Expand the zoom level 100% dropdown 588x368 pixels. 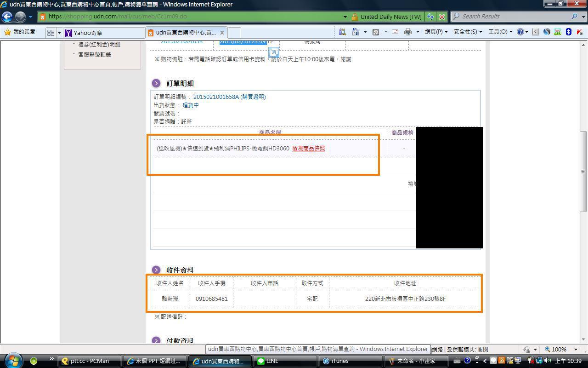[576, 350]
